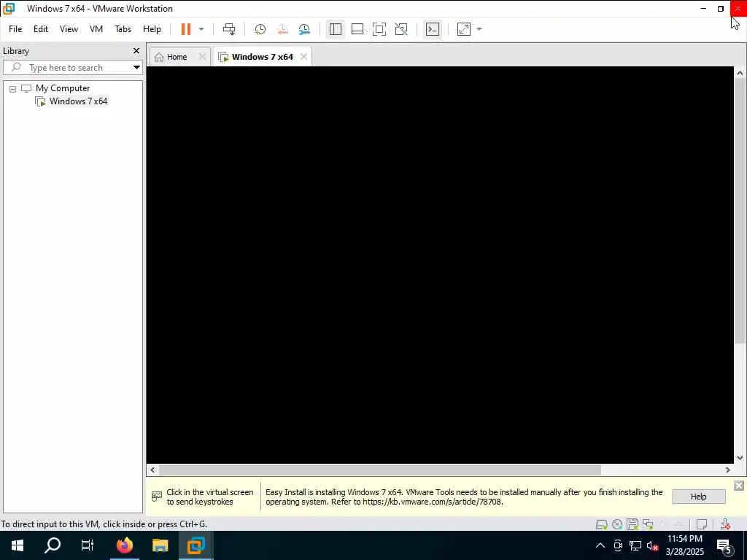Open the View menu
The width and height of the screenshot is (747, 560).
coord(69,29)
